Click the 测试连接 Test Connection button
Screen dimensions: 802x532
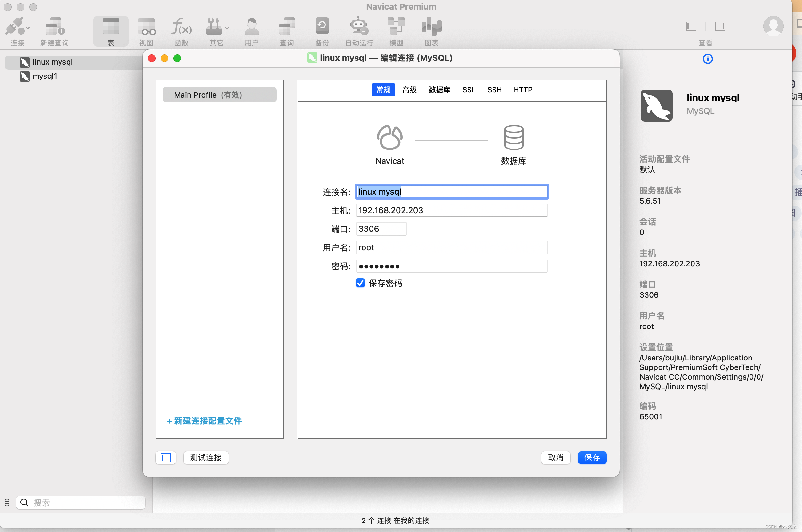click(206, 458)
